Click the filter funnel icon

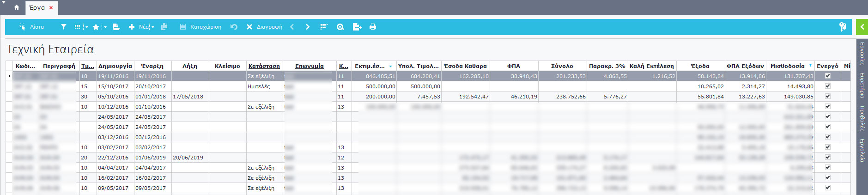click(64, 27)
